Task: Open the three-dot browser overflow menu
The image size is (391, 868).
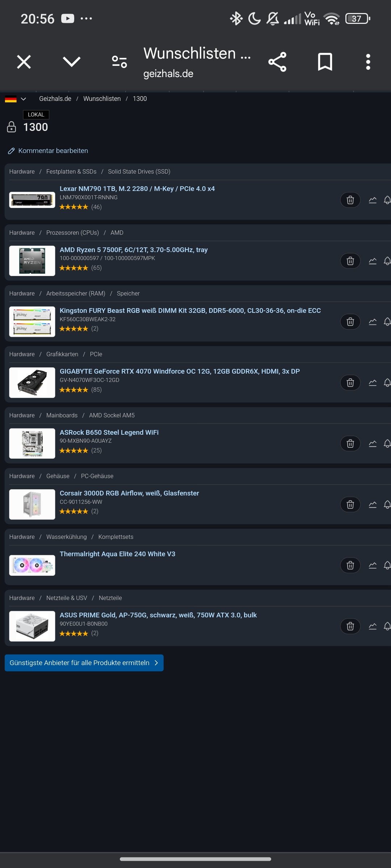Action: pyautogui.click(x=368, y=62)
